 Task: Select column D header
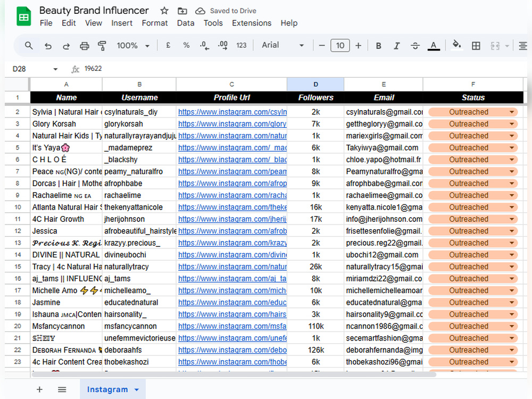[315, 85]
